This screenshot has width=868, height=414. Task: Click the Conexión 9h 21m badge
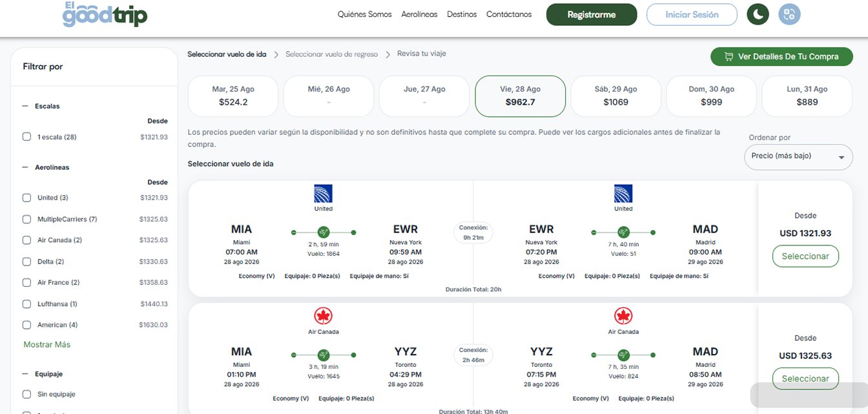(473, 233)
